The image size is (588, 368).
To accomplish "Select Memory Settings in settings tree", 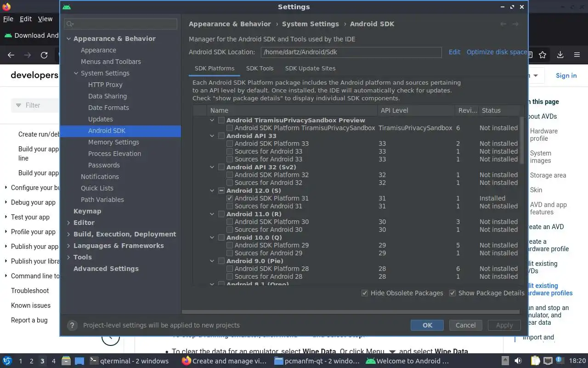I will click(113, 142).
